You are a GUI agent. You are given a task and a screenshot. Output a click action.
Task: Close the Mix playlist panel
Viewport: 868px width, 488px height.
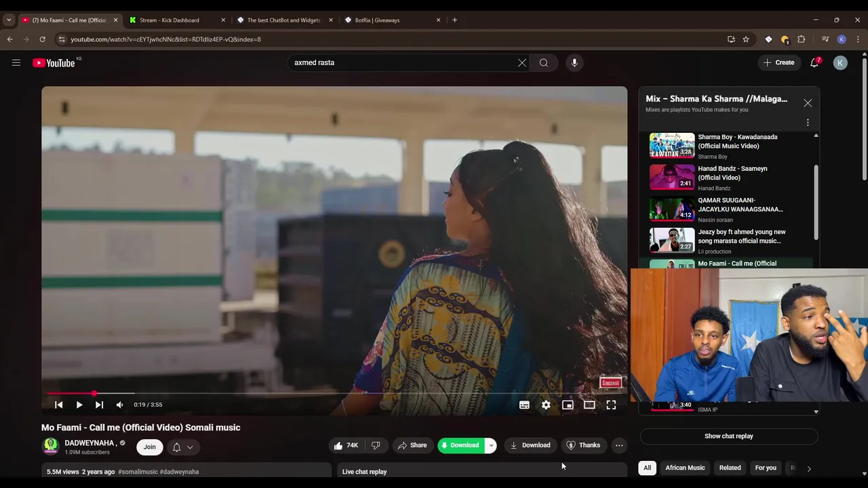pyautogui.click(x=808, y=103)
